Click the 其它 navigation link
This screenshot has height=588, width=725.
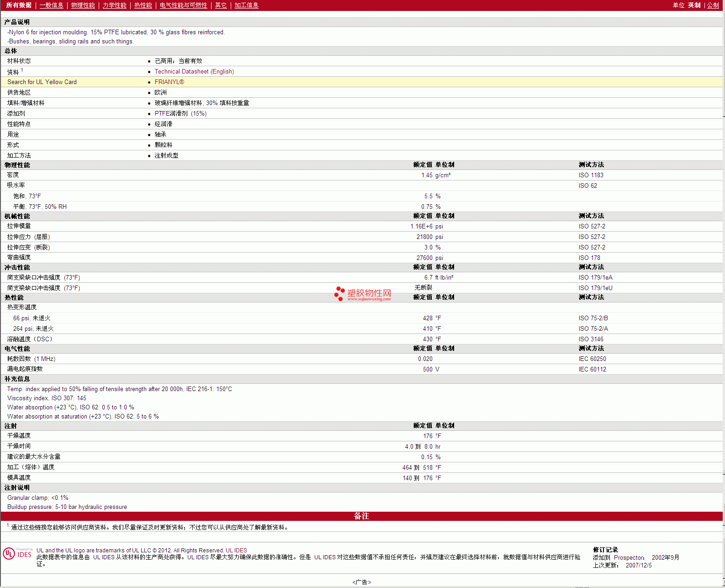tap(221, 5)
